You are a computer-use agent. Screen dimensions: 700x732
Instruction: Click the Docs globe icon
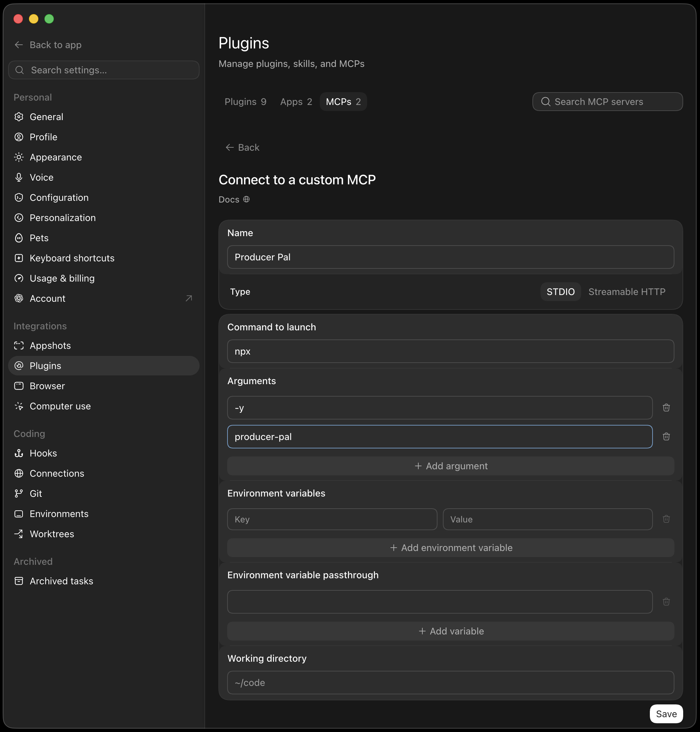(246, 199)
